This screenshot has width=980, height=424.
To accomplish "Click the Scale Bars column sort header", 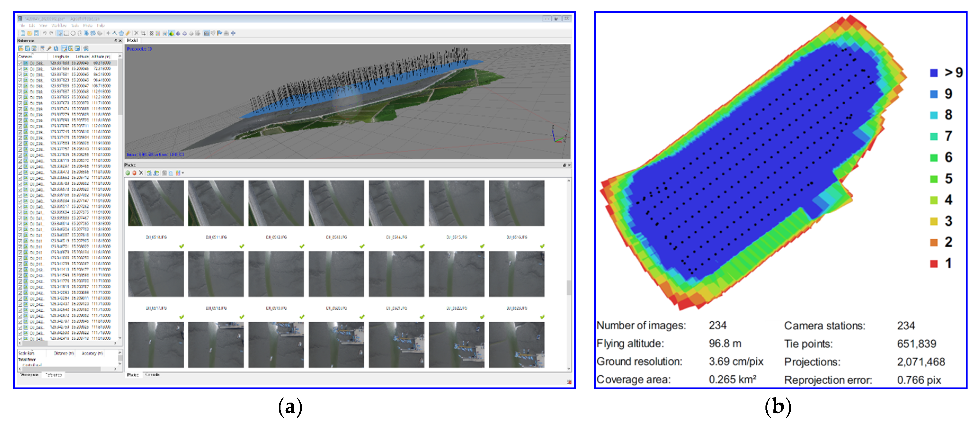I will (26, 353).
